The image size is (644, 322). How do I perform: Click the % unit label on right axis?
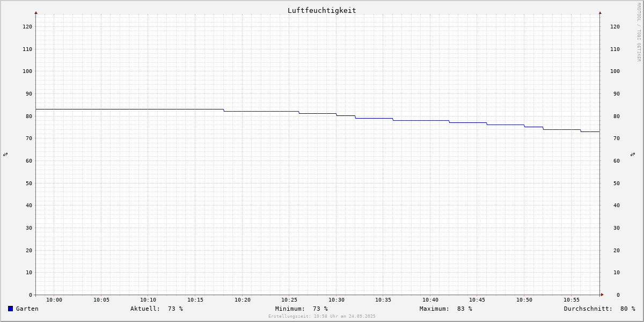point(633,155)
